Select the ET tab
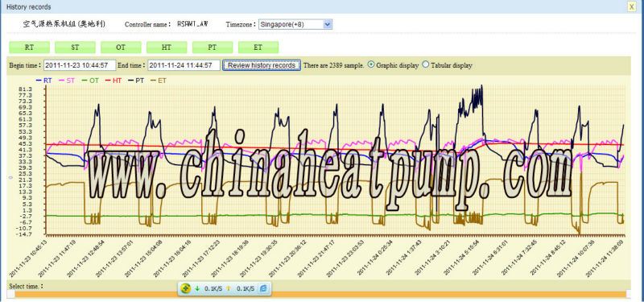This screenshot has height=302, width=644. pos(258,48)
